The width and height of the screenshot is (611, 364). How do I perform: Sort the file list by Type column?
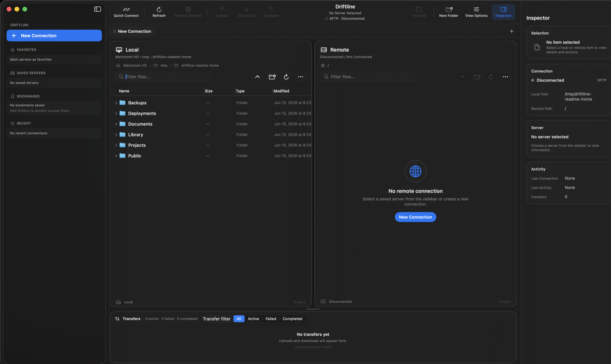pyautogui.click(x=240, y=91)
